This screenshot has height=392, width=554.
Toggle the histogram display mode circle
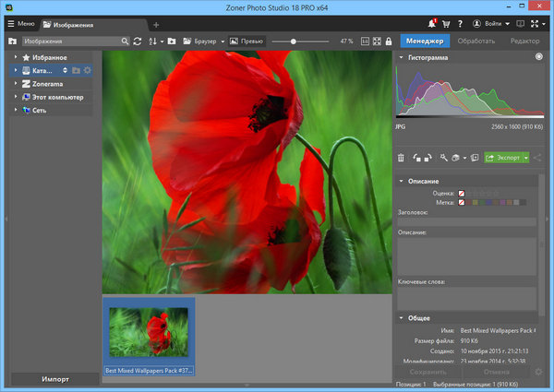(537, 57)
